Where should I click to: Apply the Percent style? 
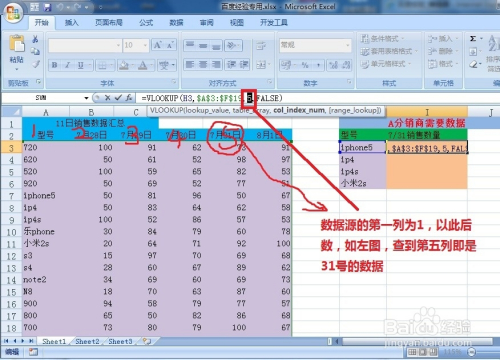click(305, 65)
